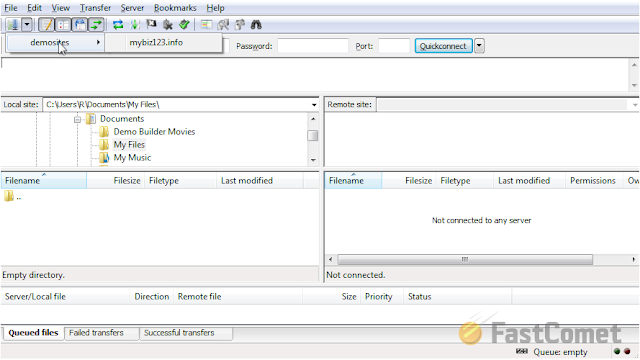Image resolution: width=640 pixels, height=360 pixels.
Task: Sort local files by Filename header
Action: tap(44, 180)
